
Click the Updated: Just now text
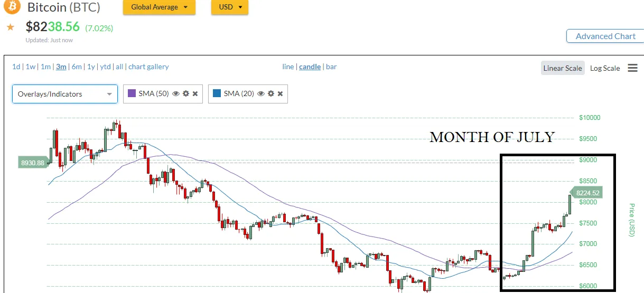tap(49, 40)
